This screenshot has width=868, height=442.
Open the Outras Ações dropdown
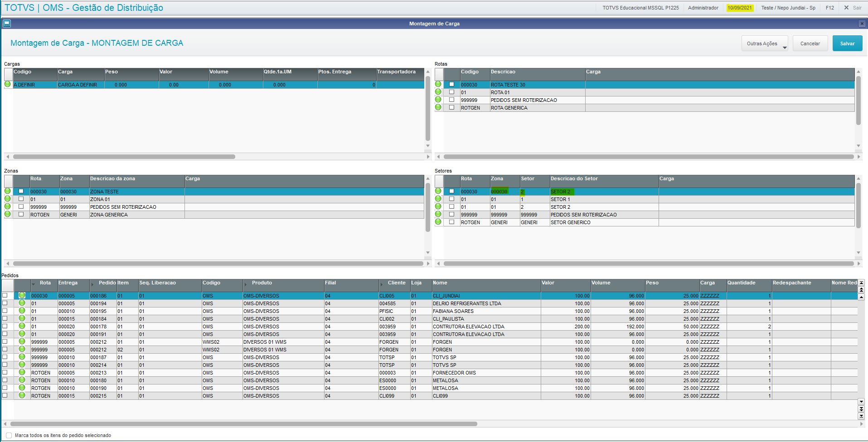(765, 43)
